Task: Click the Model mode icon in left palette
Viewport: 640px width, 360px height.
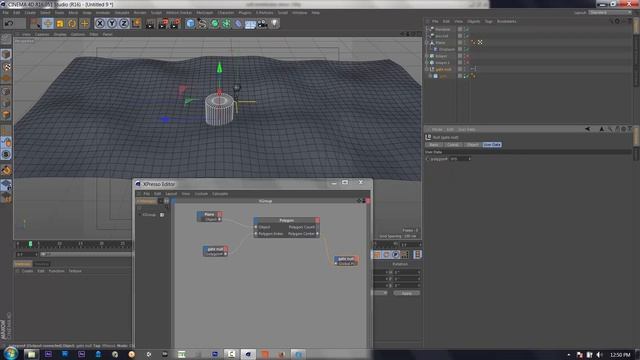Action: 6,54
